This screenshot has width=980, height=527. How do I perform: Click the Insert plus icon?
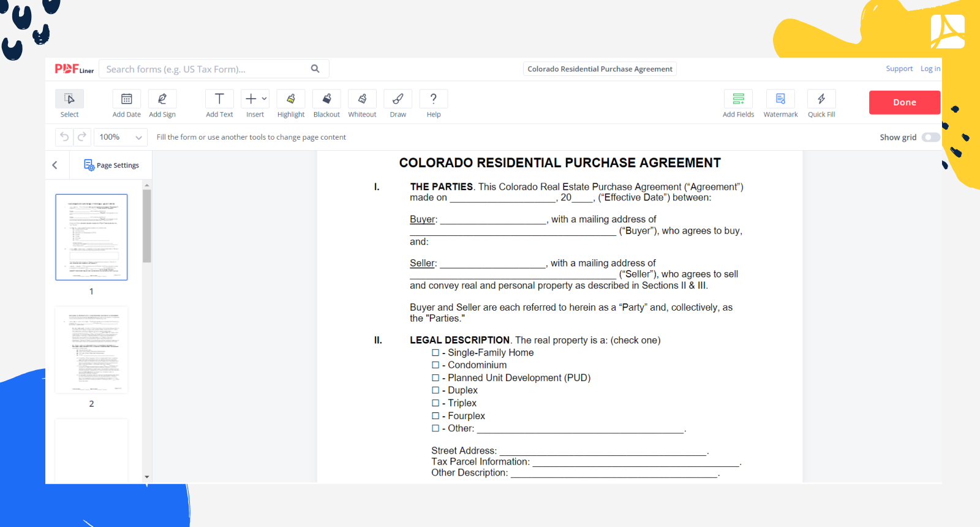click(x=251, y=99)
